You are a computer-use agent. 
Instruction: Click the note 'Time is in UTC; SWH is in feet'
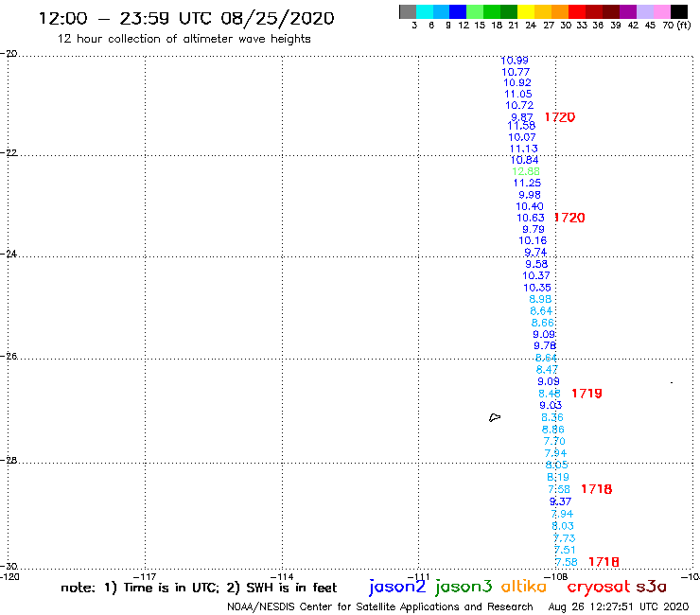[x=199, y=588]
